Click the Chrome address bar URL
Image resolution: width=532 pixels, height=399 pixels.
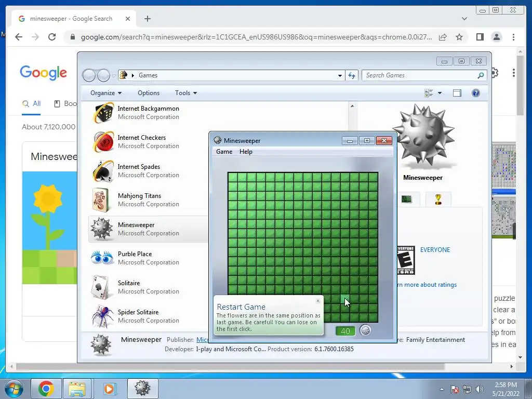(256, 37)
